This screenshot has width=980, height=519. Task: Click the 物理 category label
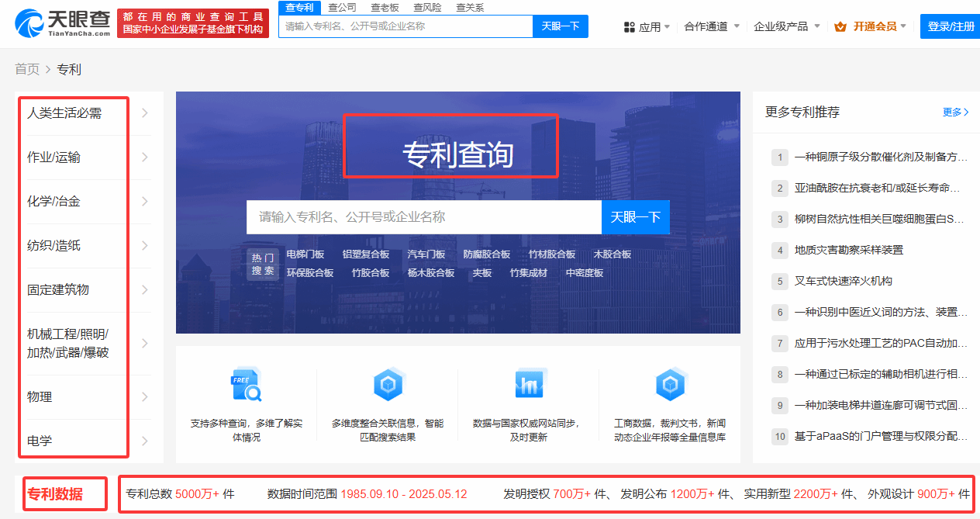tap(40, 397)
